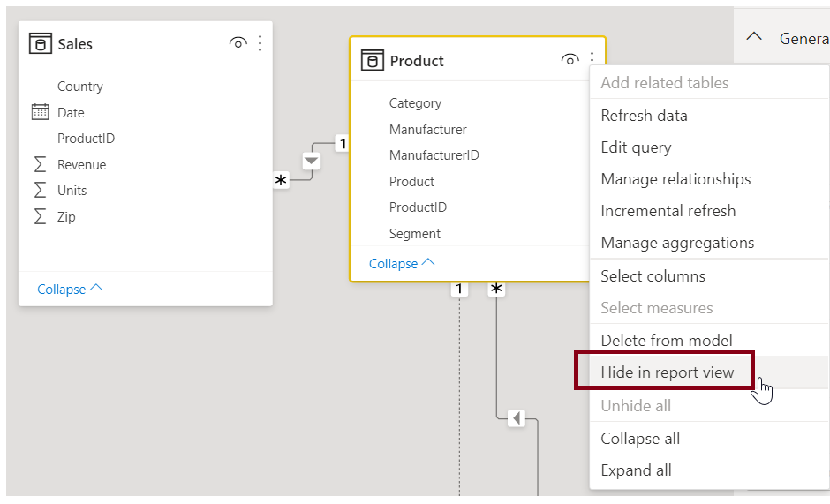Choose Hide in report view

coord(667,372)
